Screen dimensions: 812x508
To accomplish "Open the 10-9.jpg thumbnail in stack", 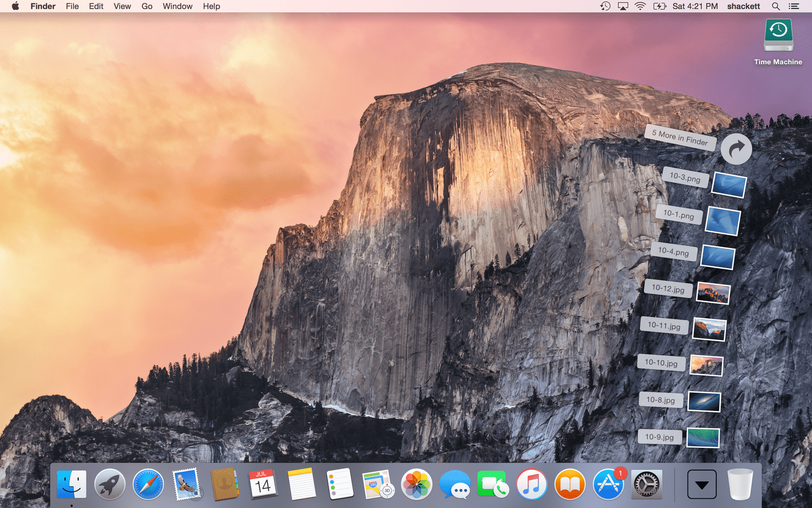I will (703, 438).
